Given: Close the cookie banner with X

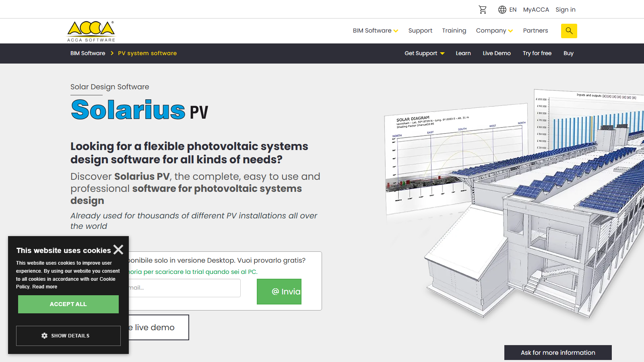Looking at the screenshot, I should tap(118, 250).
